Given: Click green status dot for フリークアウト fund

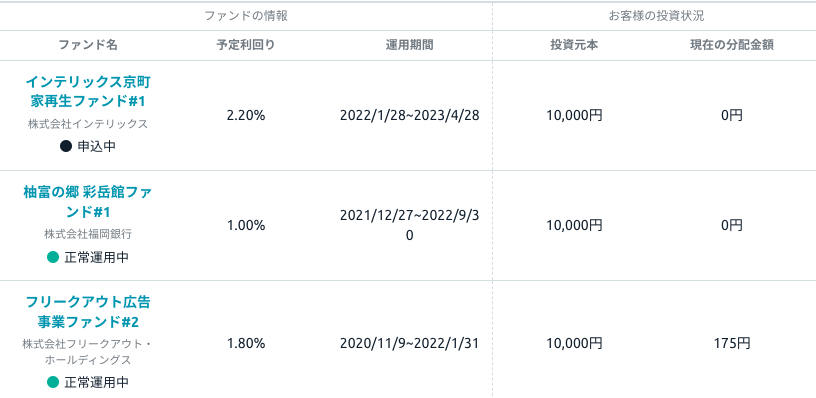Looking at the screenshot, I should 53,382.
